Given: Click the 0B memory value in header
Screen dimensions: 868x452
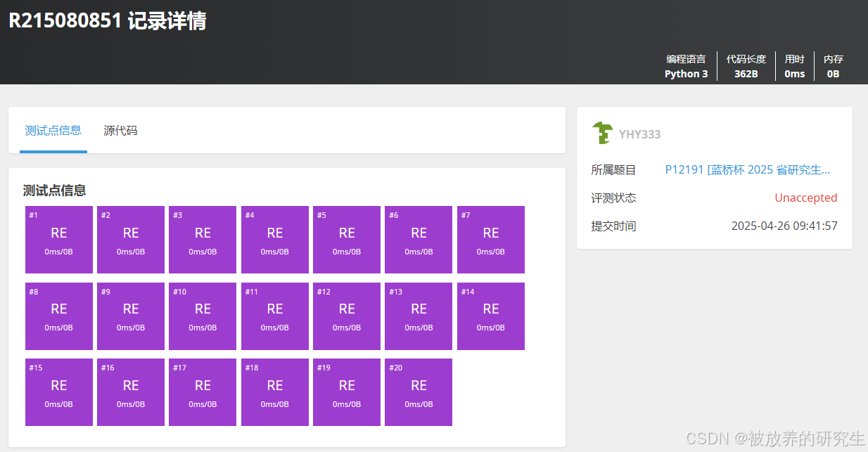Looking at the screenshot, I should 834,74.
